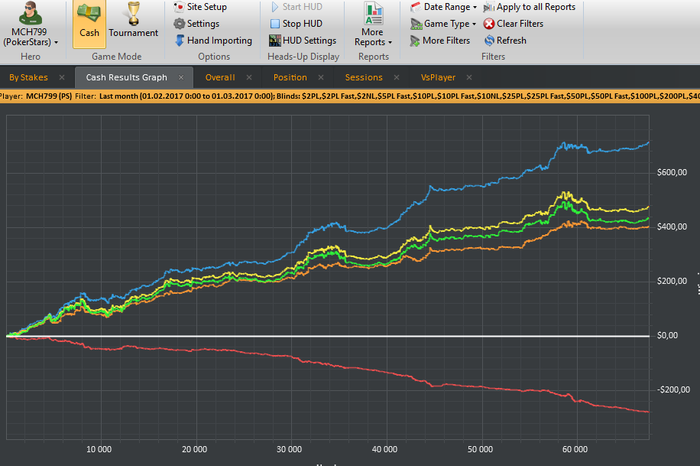Click Apply to all Reports
Viewport: 700px width, 466px height.
(529, 7)
